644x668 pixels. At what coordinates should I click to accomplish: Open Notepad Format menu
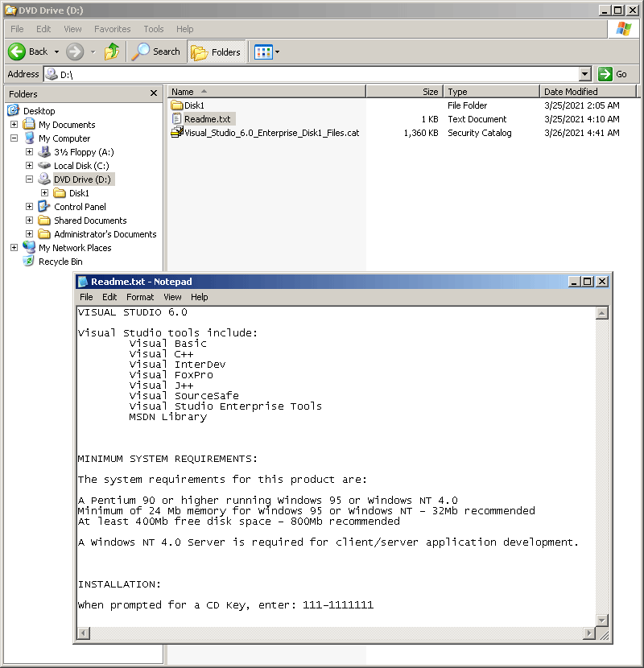(x=140, y=297)
